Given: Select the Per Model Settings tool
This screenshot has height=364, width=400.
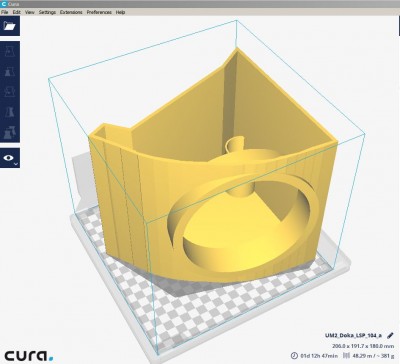Looking at the screenshot, I should [10, 132].
